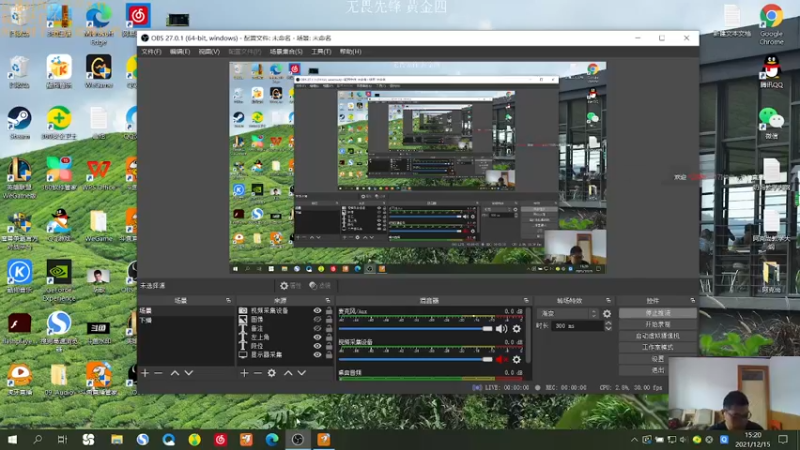Click the audio mixer vertical scrollbar
800x450 pixels.
click(528, 336)
